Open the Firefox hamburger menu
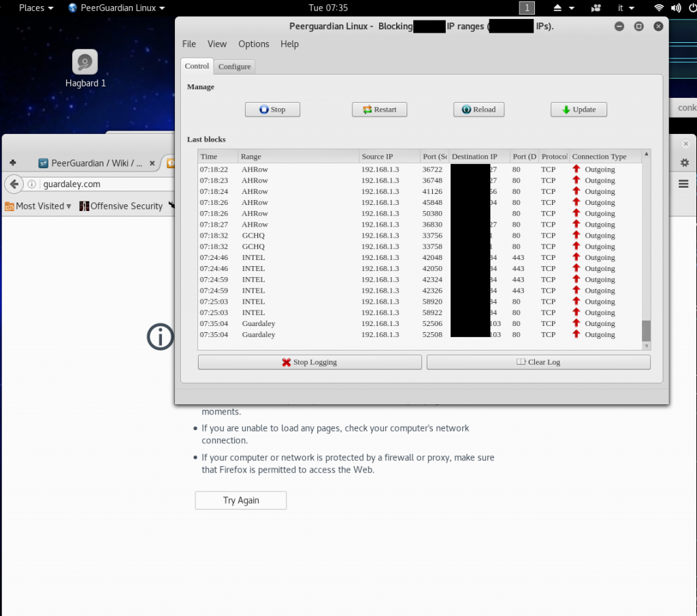The height and width of the screenshot is (616, 697). tap(683, 184)
